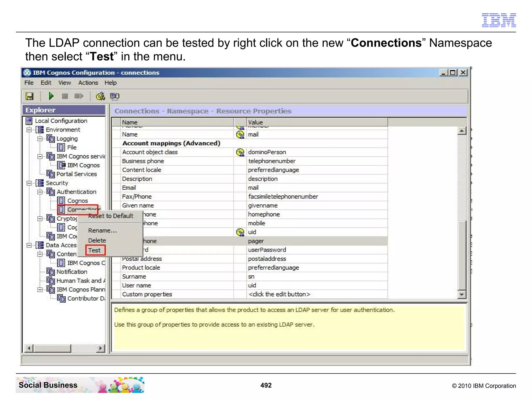Collapse the Environment tree node
The image size is (532, 399).
(x=29, y=130)
